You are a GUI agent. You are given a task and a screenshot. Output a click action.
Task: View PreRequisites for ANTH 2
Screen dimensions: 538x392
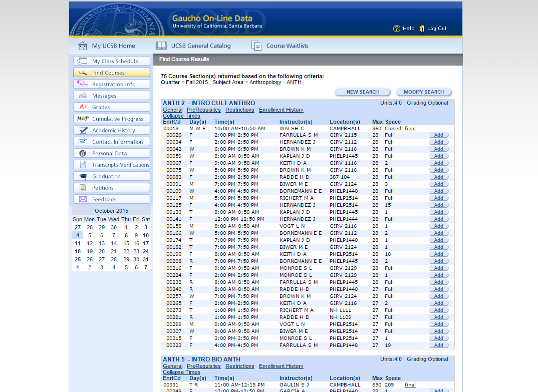click(x=204, y=110)
